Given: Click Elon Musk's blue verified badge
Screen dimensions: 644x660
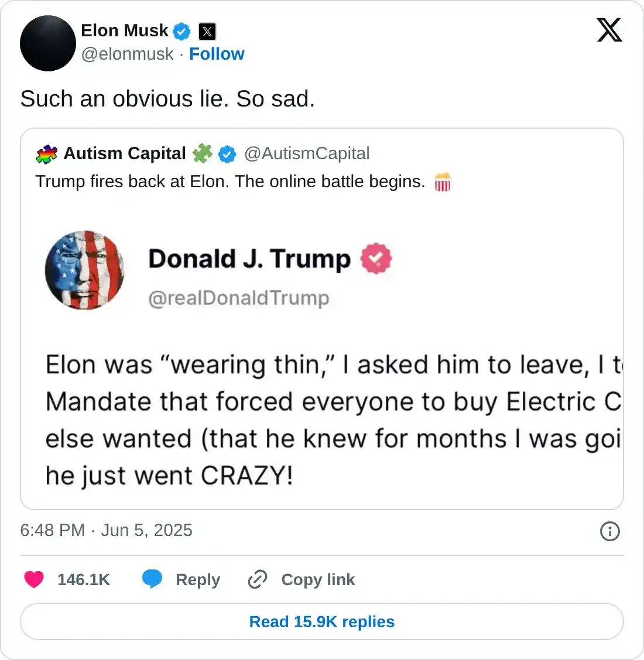Looking at the screenshot, I should [181, 32].
